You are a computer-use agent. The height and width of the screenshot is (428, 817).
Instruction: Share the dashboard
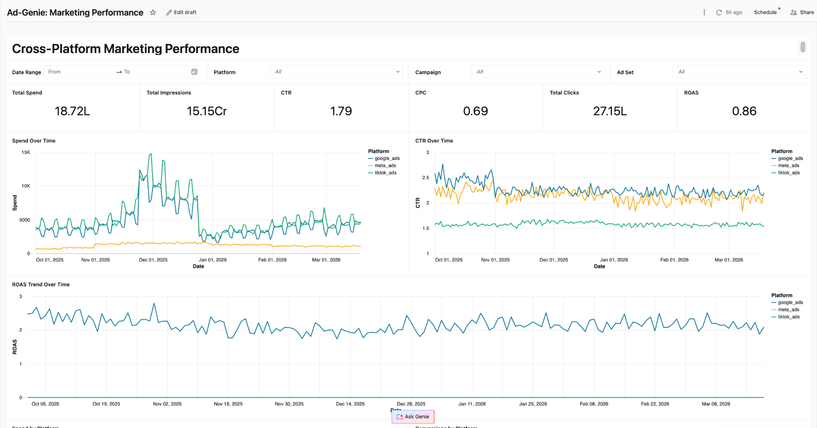pos(801,13)
